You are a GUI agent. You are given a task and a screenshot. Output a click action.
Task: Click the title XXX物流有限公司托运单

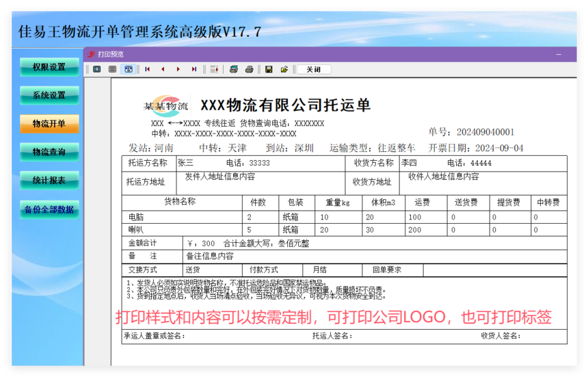286,105
